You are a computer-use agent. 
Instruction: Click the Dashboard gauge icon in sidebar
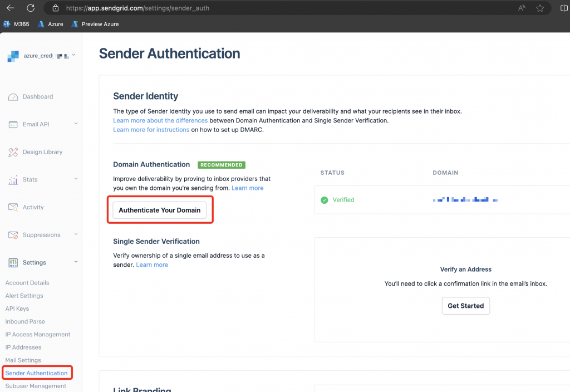coord(13,97)
